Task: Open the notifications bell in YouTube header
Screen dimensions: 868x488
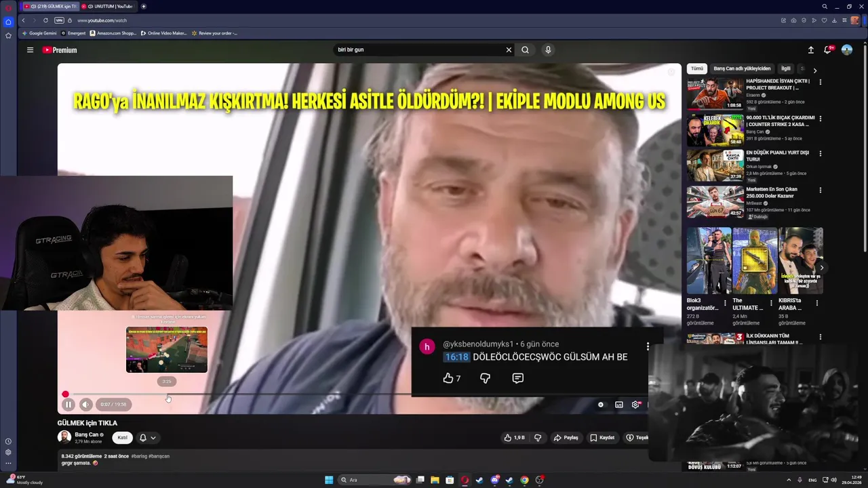Action: [828, 49]
